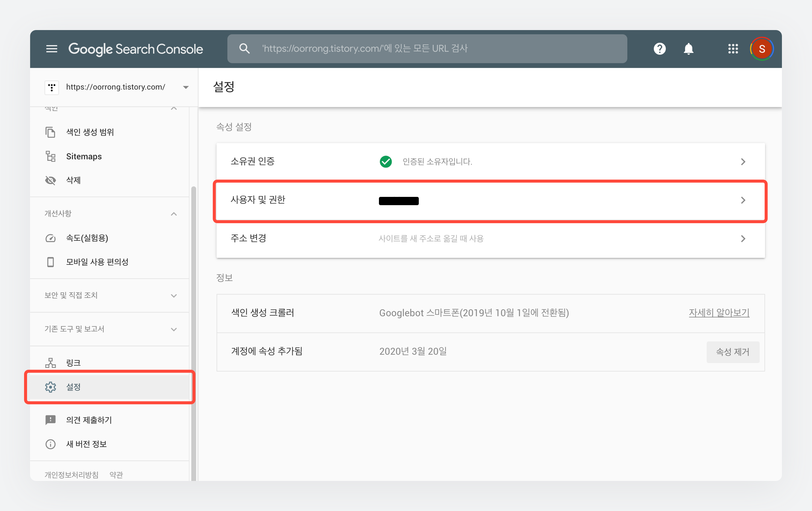The image size is (812, 511).
Task: Click the 색인 생성 범위 coverage icon
Action: point(51,132)
